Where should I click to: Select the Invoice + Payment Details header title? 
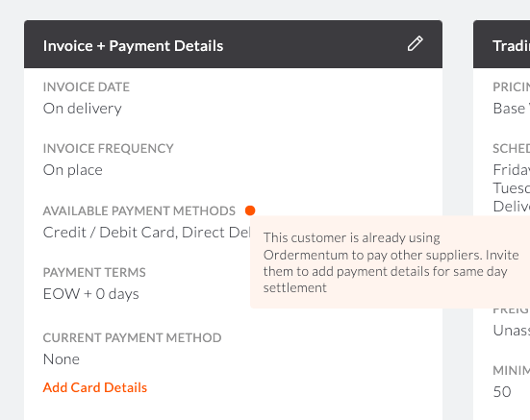(133, 46)
